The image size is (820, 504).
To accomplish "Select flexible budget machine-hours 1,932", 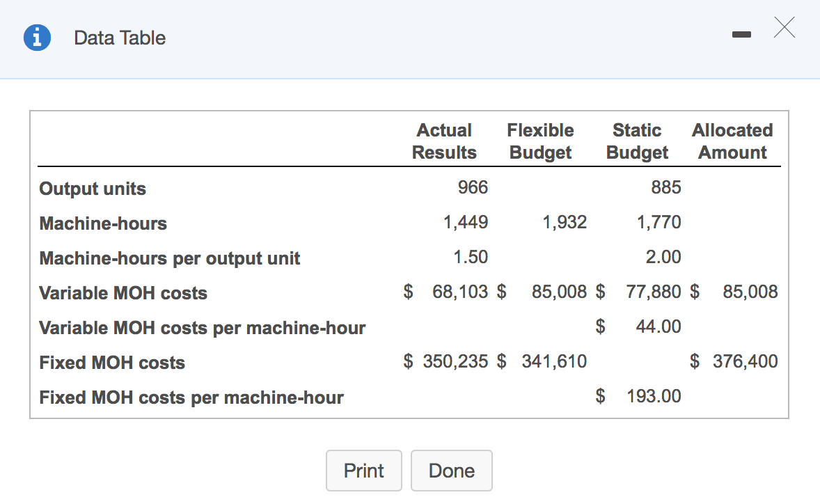I will [x=565, y=222].
